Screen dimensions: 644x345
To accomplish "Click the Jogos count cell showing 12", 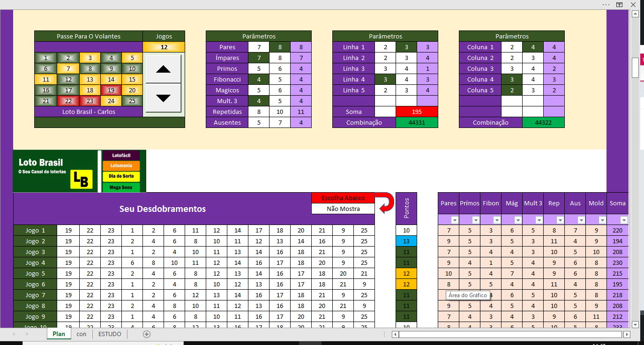I will 164,47.
